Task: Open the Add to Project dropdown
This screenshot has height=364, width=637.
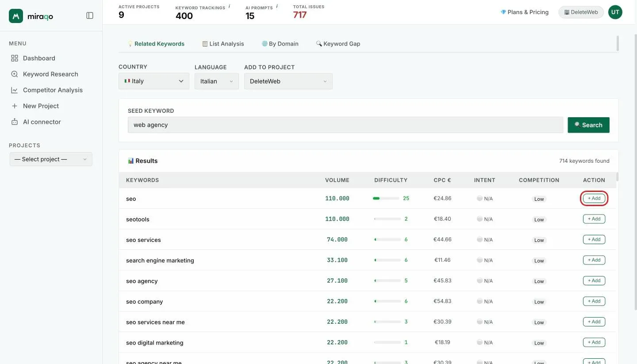Action: click(x=288, y=81)
